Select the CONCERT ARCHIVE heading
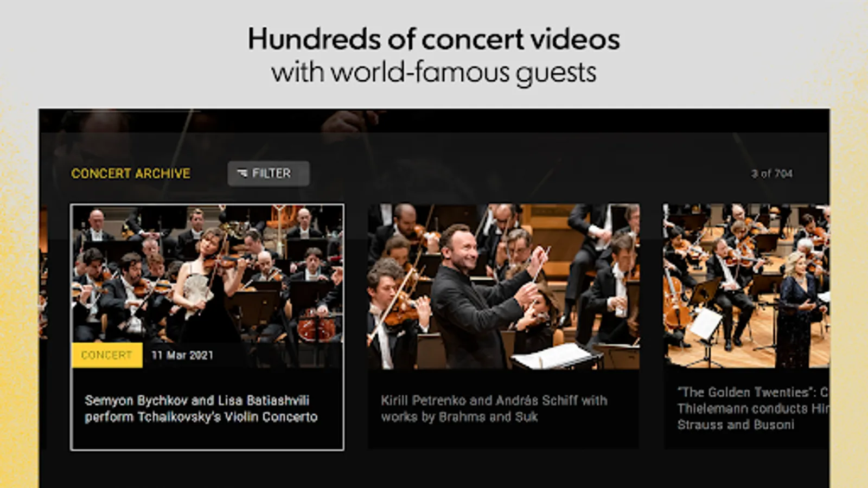This screenshot has height=488, width=868. click(x=131, y=174)
